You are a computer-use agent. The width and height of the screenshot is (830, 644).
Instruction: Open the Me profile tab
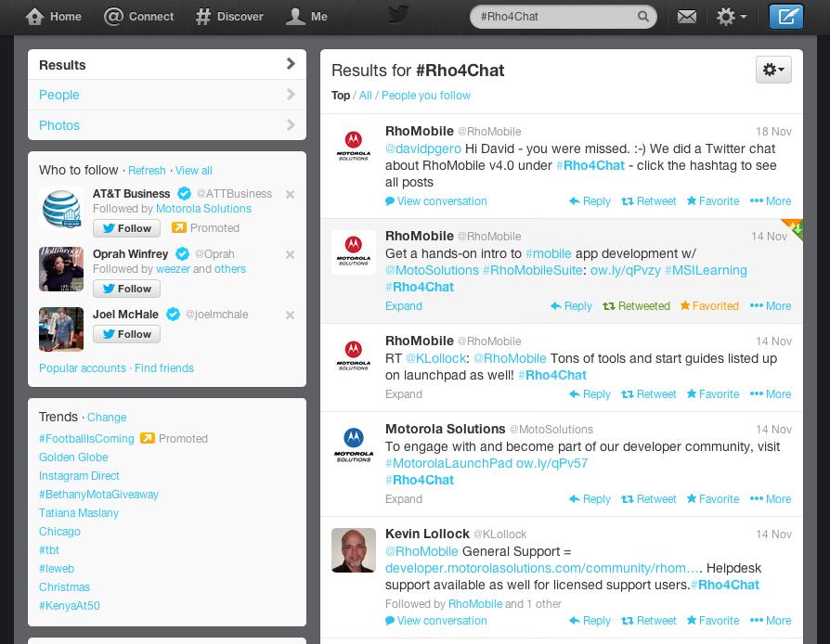(x=306, y=17)
